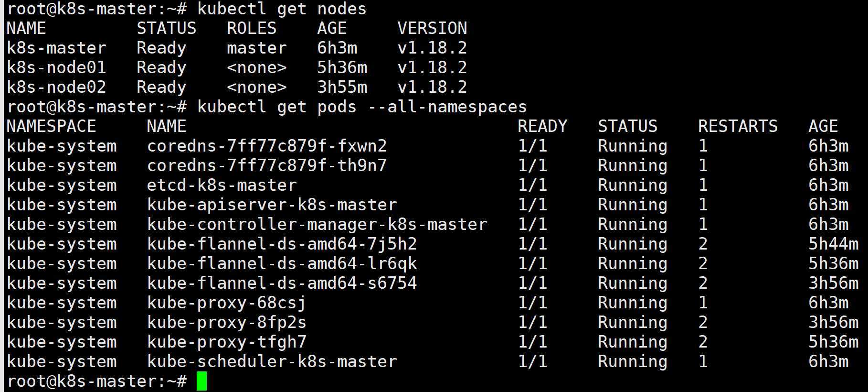
Task: Select the kube-proxy-tfgh7 pod name
Action: pyautogui.click(x=227, y=342)
